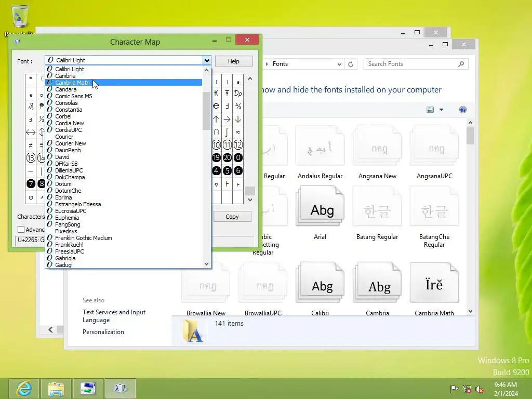Click search magnifier in Fonts window
532x399 pixels.
coord(461,64)
